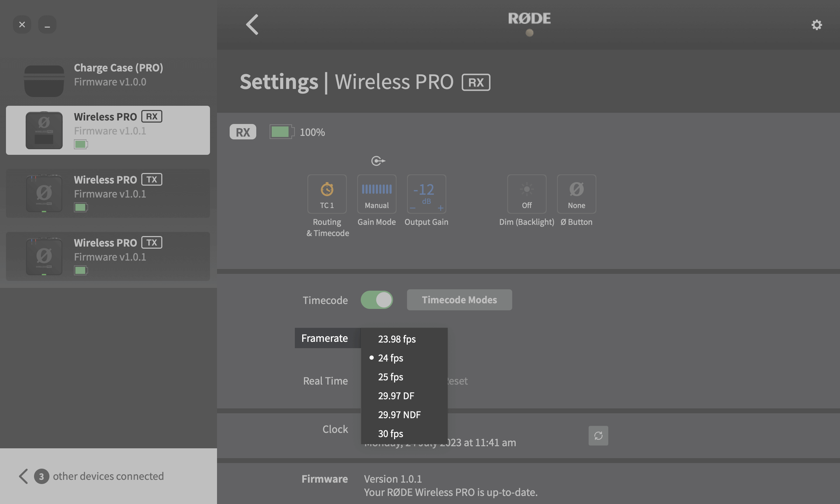The width and height of the screenshot is (840, 504).
Task: Open the Framerate dropdown
Action: point(324,338)
